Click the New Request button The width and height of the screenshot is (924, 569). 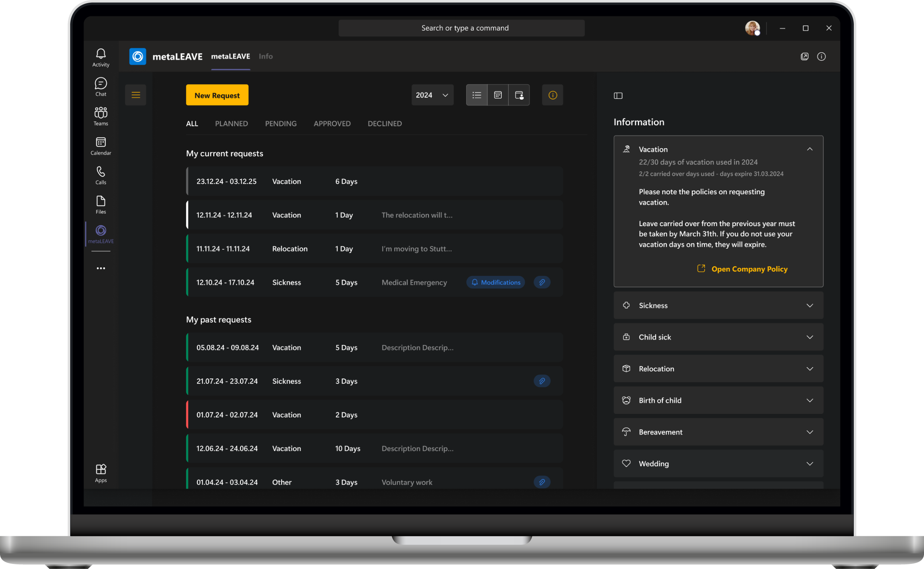pos(217,95)
